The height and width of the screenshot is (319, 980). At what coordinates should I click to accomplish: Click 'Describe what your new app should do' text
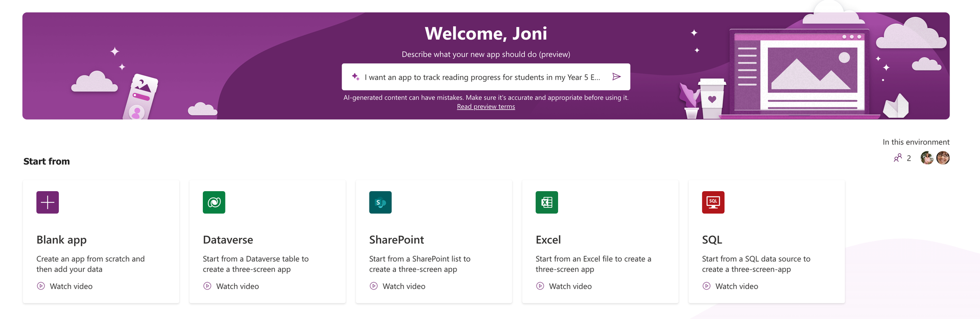click(486, 54)
